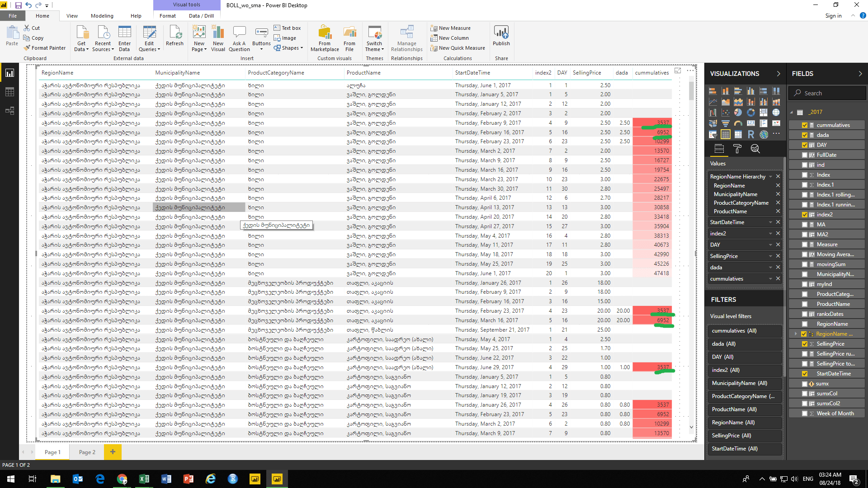Viewport: 868px width, 488px height.
Task: Open cummulatives value dropdown arrow
Action: 771,279
